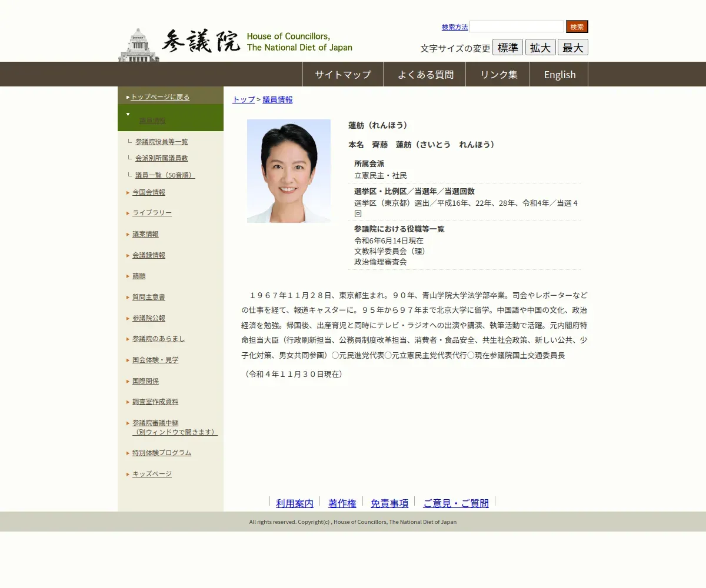
Task: Click the 立憲民主・社民 affiliation text
Action: (380, 175)
